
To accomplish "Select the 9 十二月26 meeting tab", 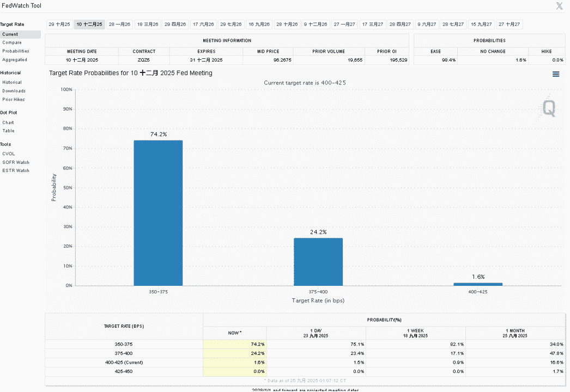I will coord(316,24).
